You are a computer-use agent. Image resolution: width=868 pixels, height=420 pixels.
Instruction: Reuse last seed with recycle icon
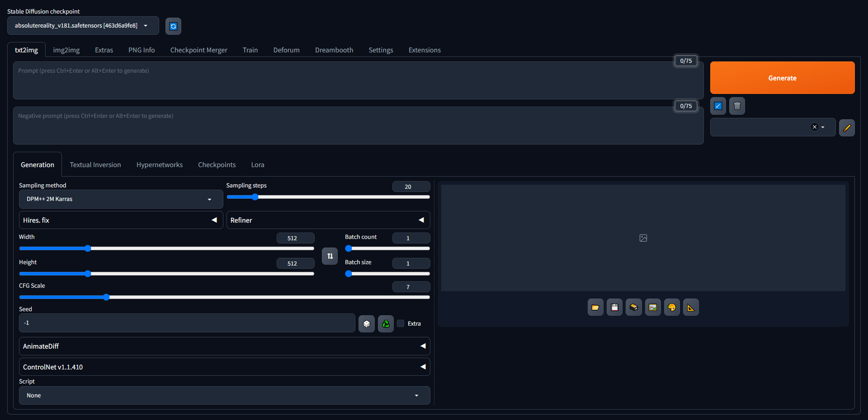click(385, 323)
